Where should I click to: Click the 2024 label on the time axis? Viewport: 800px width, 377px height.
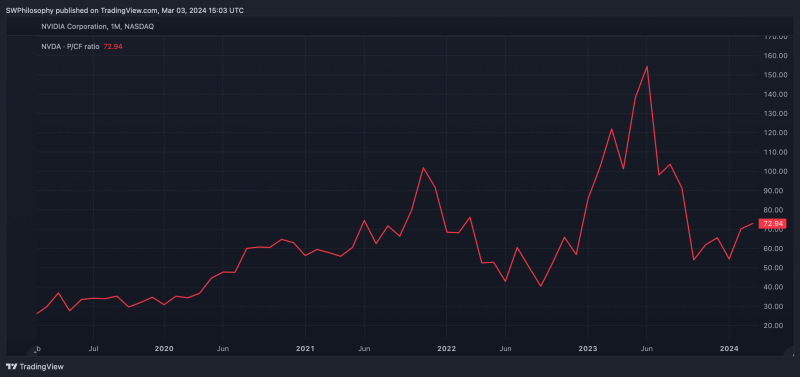point(729,349)
